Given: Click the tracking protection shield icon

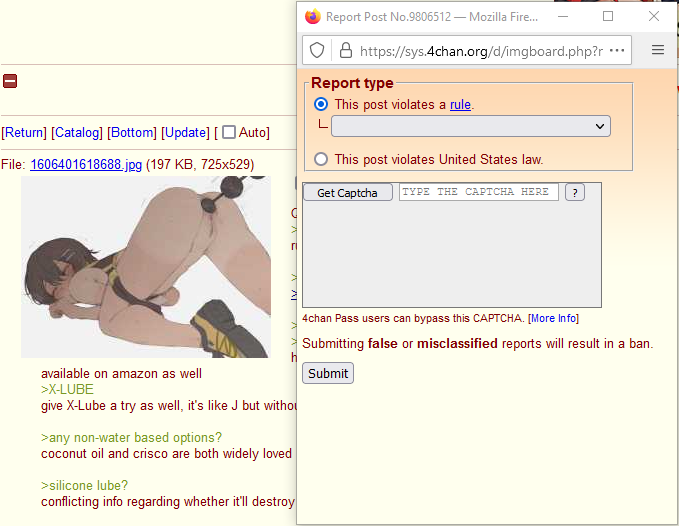Looking at the screenshot, I should [317, 51].
